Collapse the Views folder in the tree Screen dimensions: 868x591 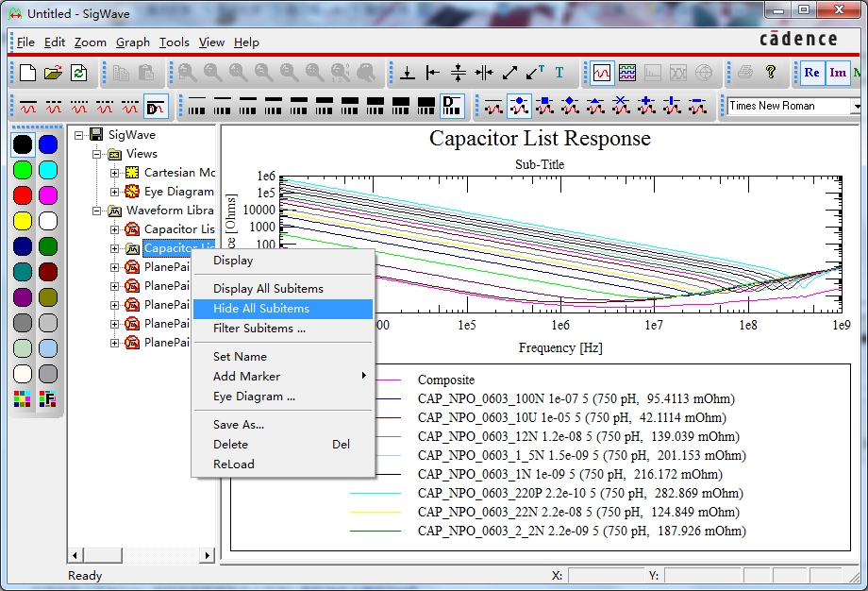click(x=96, y=154)
